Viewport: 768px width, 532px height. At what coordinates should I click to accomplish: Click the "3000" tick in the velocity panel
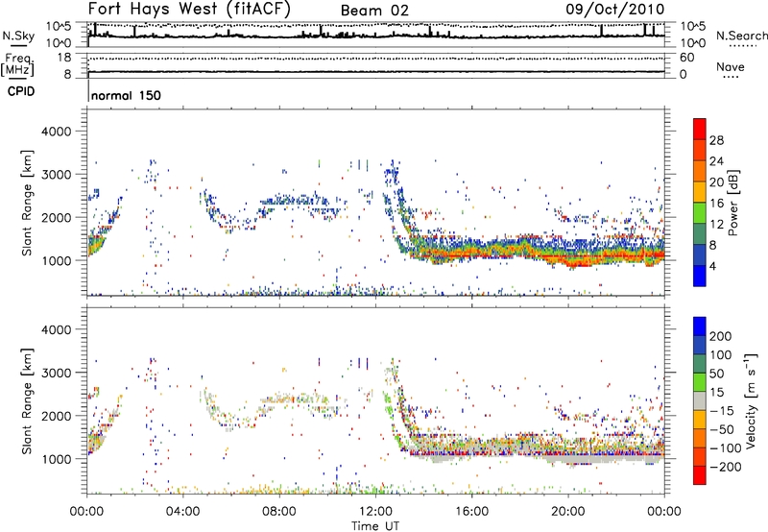[x=56, y=373]
